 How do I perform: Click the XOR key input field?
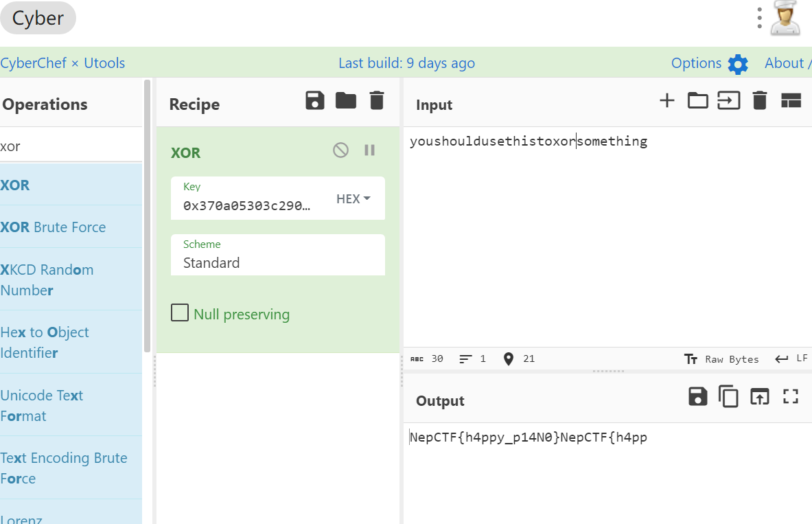tap(247, 205)
